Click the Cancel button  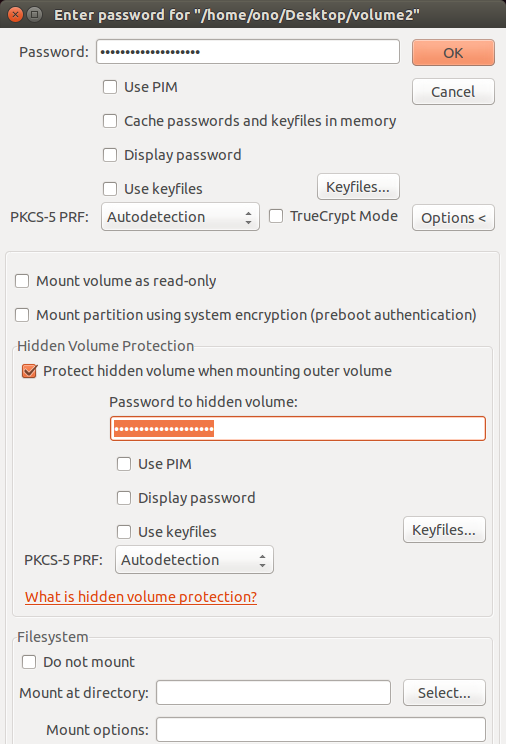pos(453,92)
